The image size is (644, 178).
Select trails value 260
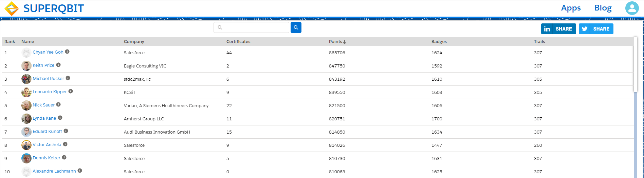click(538, 145)
